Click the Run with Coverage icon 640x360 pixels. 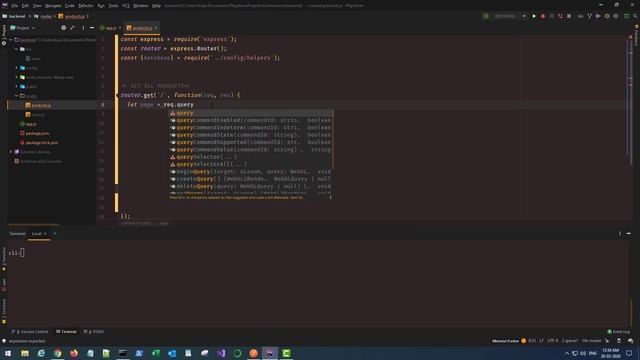pyautogui.click(x=552, y=16)
